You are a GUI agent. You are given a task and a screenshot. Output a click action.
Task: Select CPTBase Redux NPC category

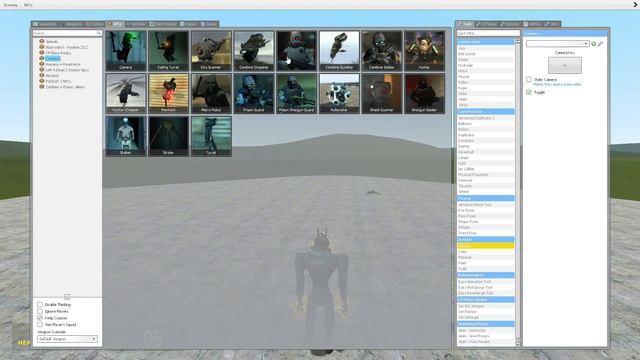pos(58,53)
